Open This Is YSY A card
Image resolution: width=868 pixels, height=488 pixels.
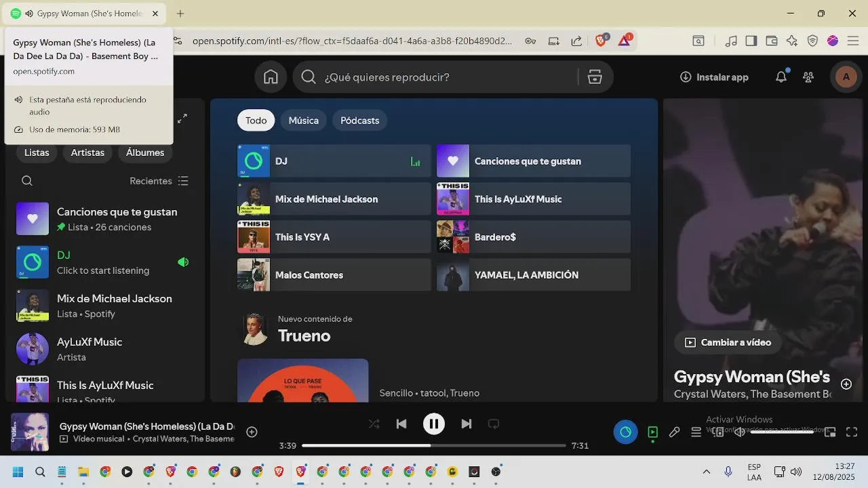click(x=334, y=237)
